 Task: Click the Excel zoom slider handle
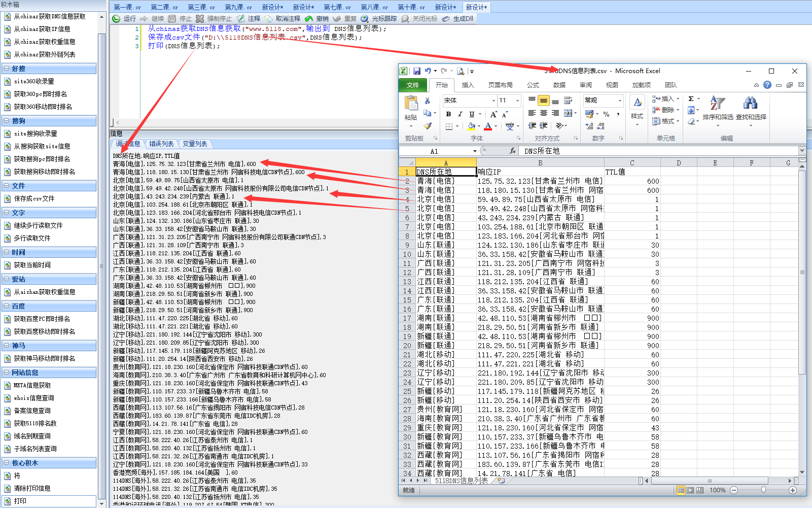[763, 490]
